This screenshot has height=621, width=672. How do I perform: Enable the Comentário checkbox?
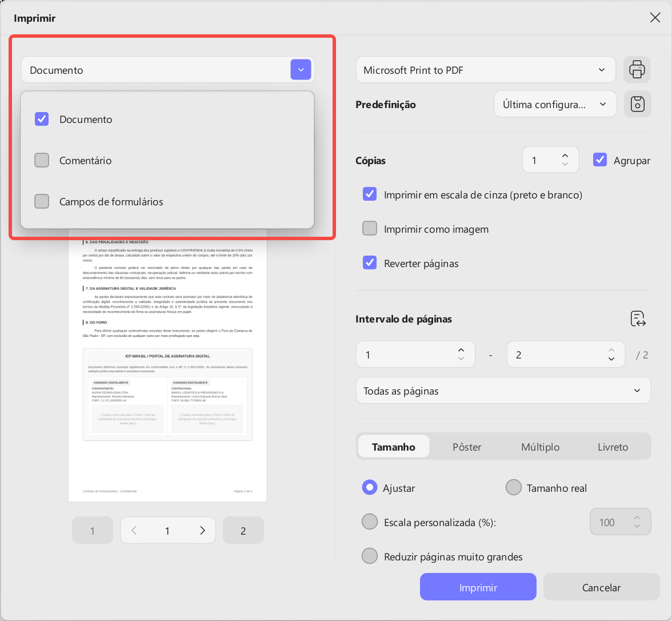42,160
